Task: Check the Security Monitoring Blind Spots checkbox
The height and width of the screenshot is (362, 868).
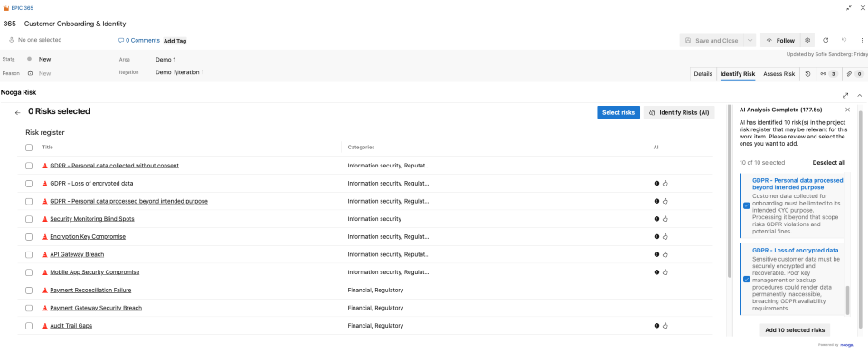Action: pos(29,219)
